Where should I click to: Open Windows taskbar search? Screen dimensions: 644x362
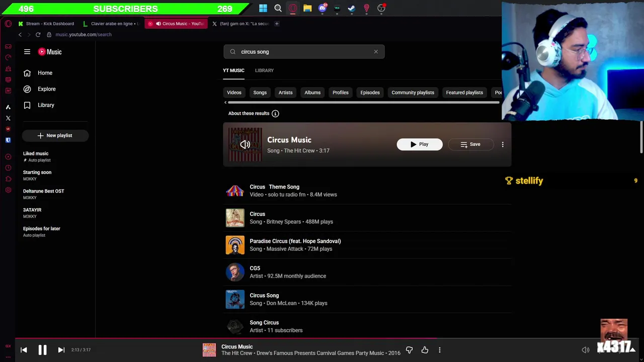click(278, 8)
